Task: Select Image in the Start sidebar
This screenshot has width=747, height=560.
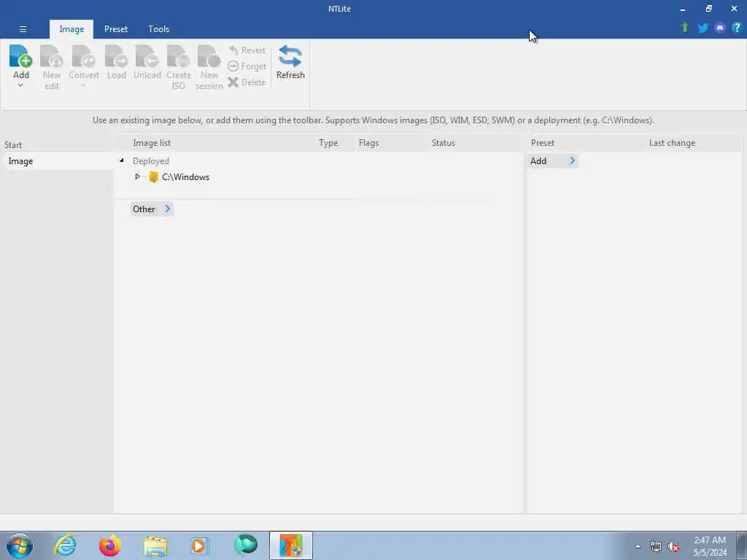Action: click(x=57, y=161)
